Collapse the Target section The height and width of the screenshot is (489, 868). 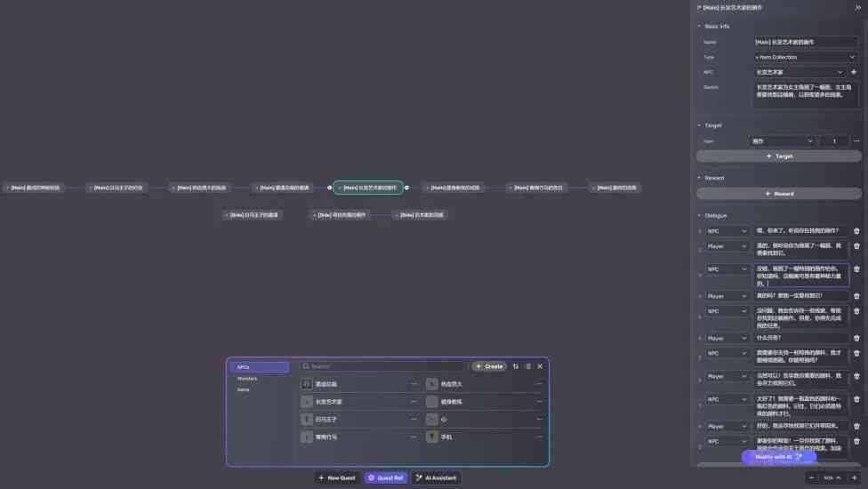click(699, 125)
